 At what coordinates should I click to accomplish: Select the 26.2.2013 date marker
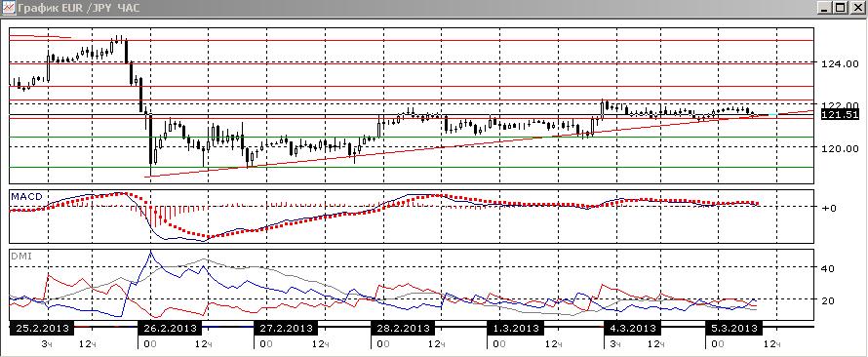169,328
